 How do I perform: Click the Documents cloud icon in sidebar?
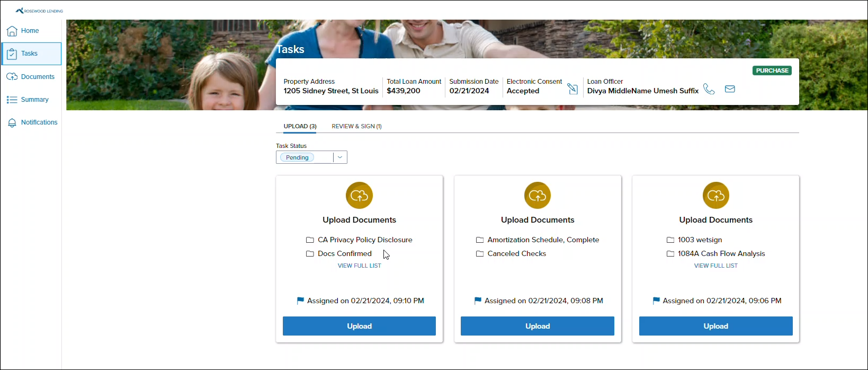(12, 77)
